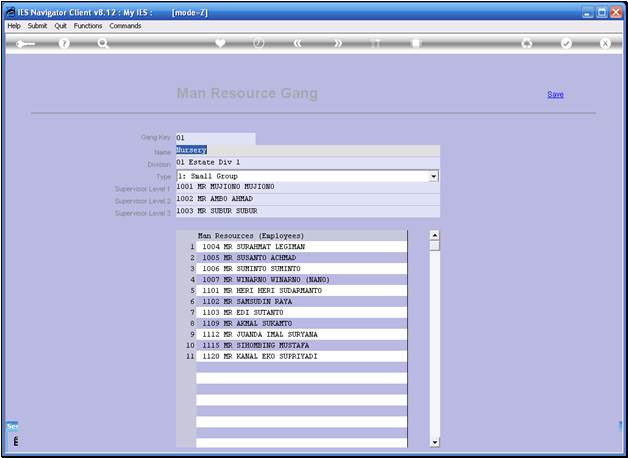The image size is (628, 458).
Task: Click the Gang Key field containing 01
Action: tap(215, 138)
